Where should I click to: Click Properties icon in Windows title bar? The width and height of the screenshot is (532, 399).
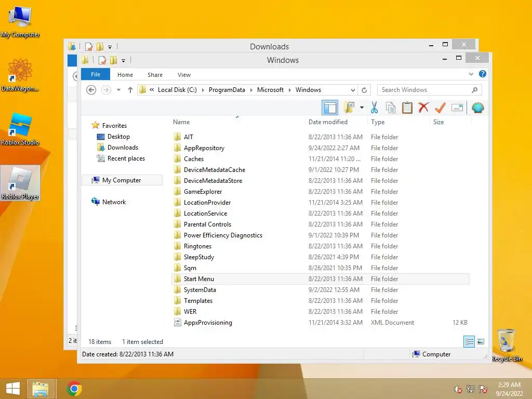[102, 60]
